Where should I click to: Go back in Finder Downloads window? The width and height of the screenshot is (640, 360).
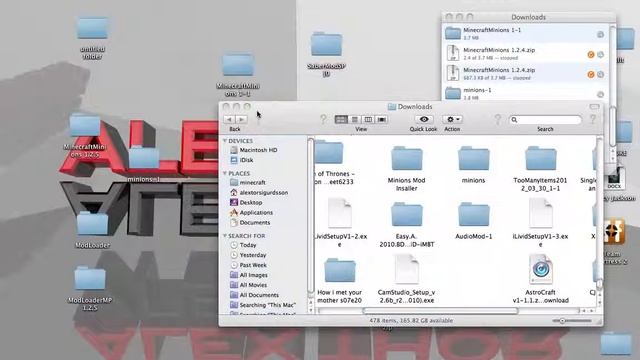pyautogui.click(x=229, y=119)
